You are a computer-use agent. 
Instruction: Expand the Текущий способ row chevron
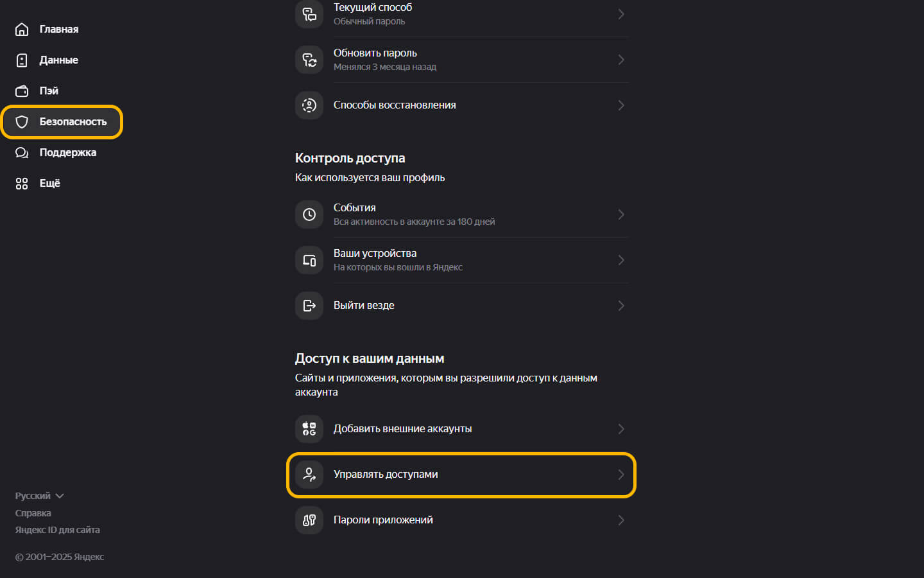tap(620, 14)
